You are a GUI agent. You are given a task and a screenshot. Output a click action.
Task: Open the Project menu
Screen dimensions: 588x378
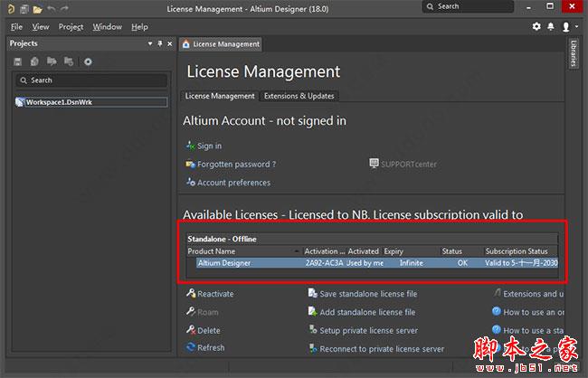point(71,27)
